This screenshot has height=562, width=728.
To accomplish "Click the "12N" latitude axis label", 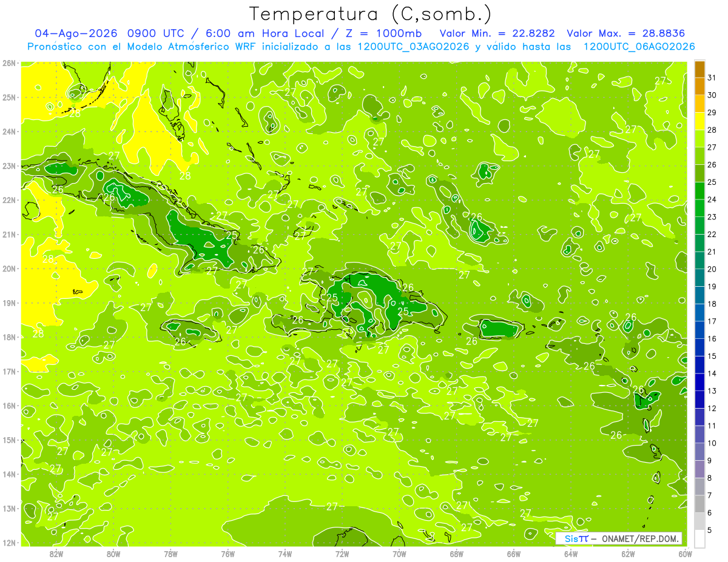I will coord(8,543).
